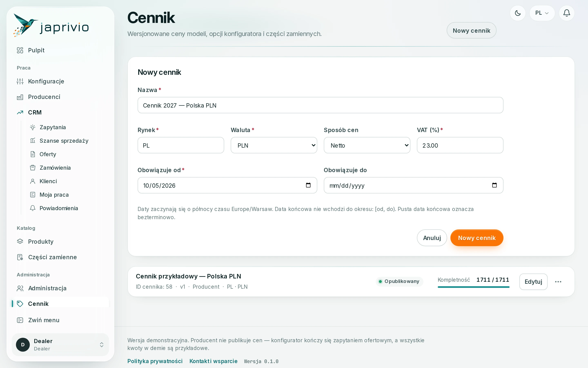The width and height of the screenshot is (588, 368).
Task: Click the Anuluj button
Action: [432, 238]
